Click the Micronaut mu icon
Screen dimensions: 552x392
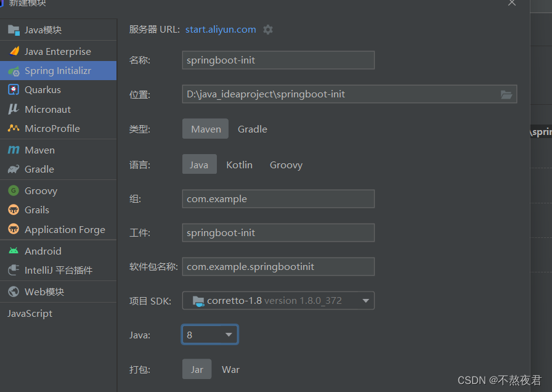point(13,109)
